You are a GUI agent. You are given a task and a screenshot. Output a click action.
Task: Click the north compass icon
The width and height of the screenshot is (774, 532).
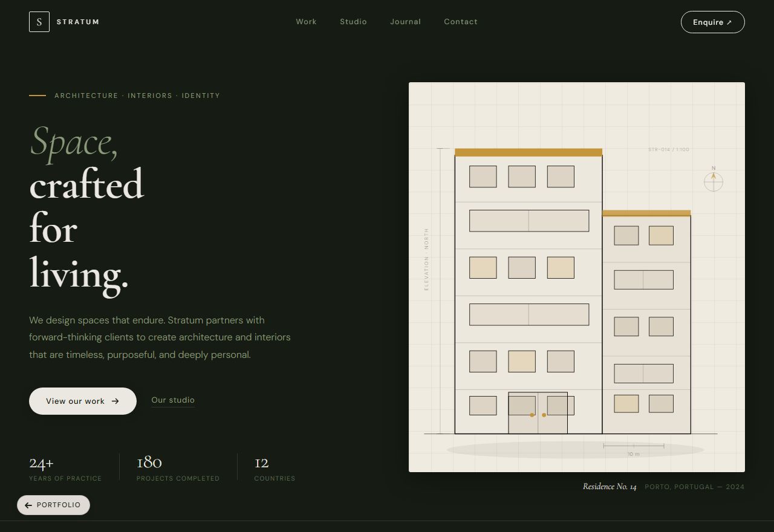[714, 180]
